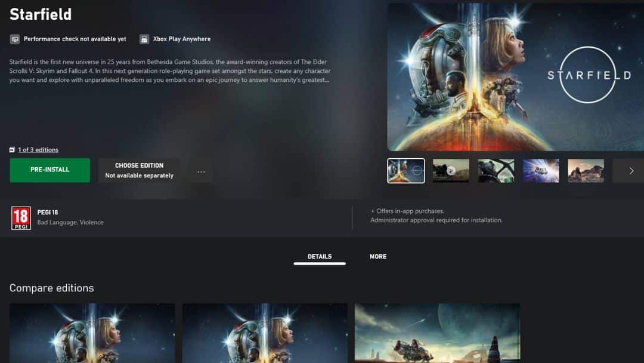
Task: Click the large Starfield hero artwork
Action: point(515,77)
